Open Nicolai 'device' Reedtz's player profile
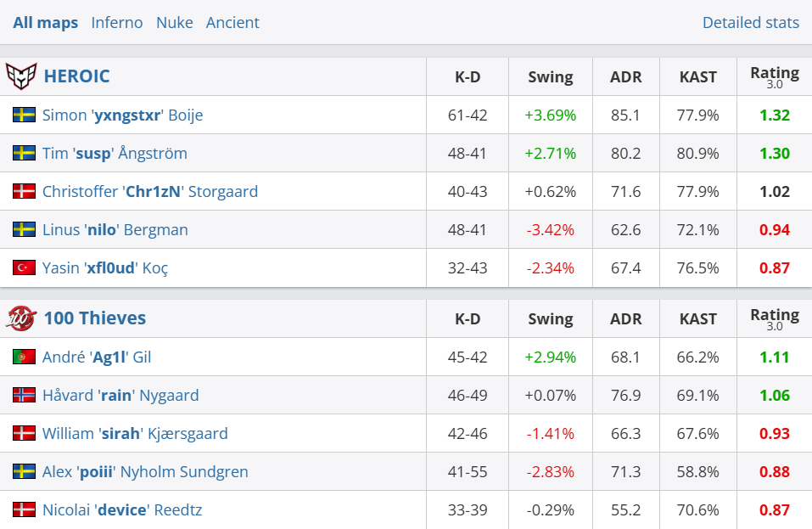The image size is (812, 529). pos(122,510)
